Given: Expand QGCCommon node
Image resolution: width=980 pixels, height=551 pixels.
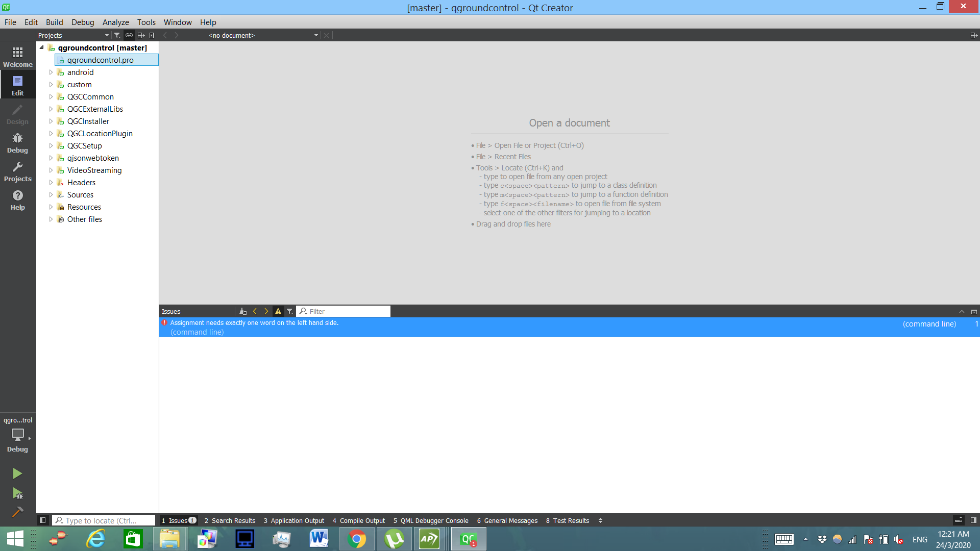Looking at the screenshot, I should 51,97.
